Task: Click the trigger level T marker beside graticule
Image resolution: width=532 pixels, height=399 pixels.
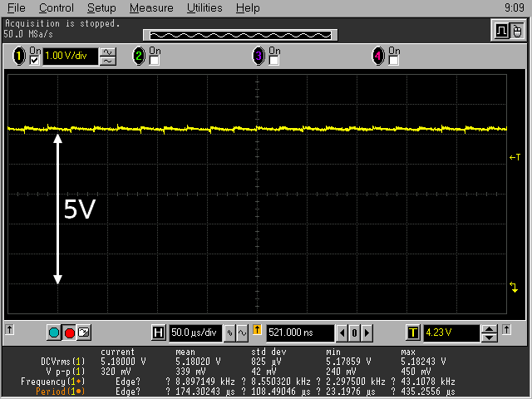Action: (515, 157)
